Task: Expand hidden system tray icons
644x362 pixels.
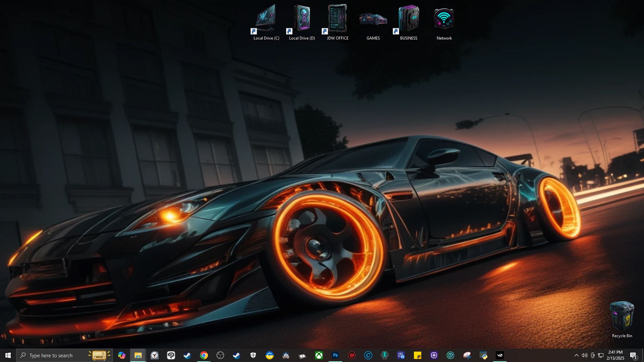Action: 576,355
